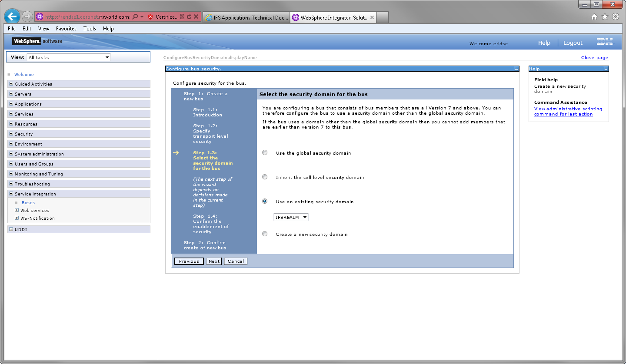Expand the Servers node
This screenshot has width=626, height=364.
11,94
